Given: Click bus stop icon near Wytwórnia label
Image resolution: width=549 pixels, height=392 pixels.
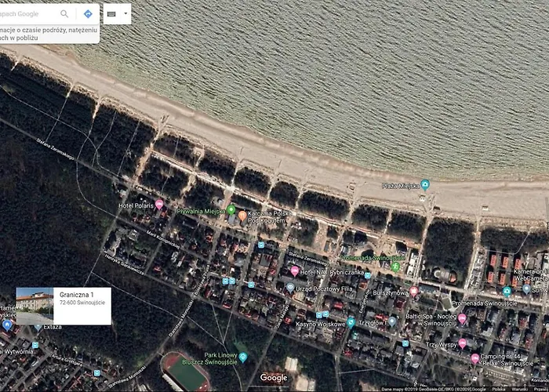Looking at the screenshot, I should point(35,345).
